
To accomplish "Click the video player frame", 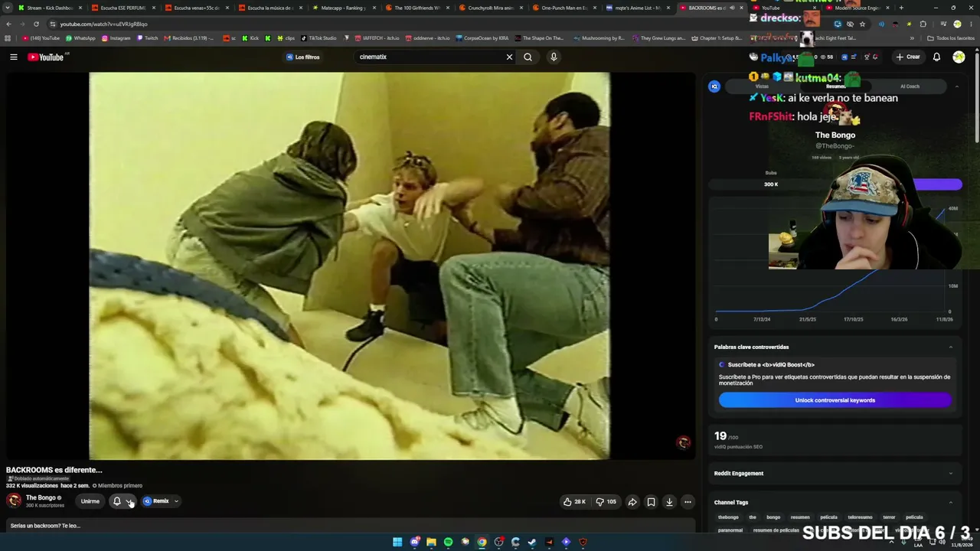I will point(349,266).
